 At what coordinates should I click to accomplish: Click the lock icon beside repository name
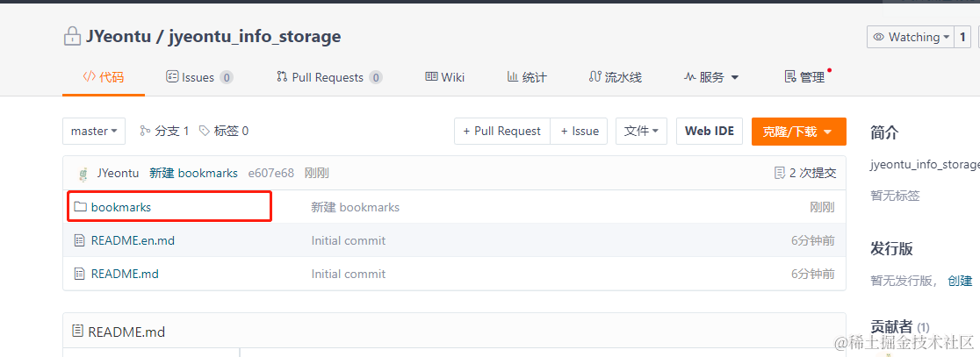[72, 37]
